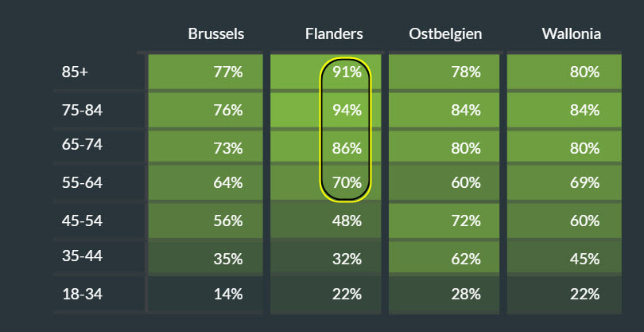The height and width of the screenshot is (332, 644).
Task: Click Wallonia 35-44 cell showing 45%
Action: 584,257
